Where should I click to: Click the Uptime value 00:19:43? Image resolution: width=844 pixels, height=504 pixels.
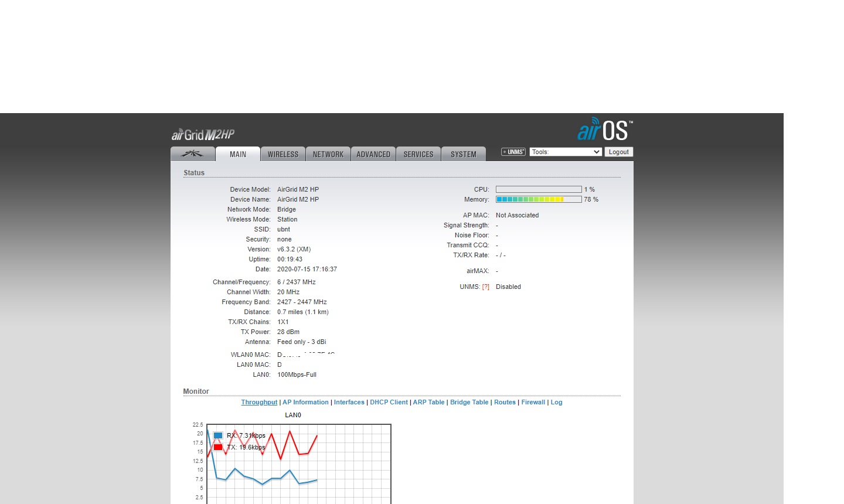[290, 259]
